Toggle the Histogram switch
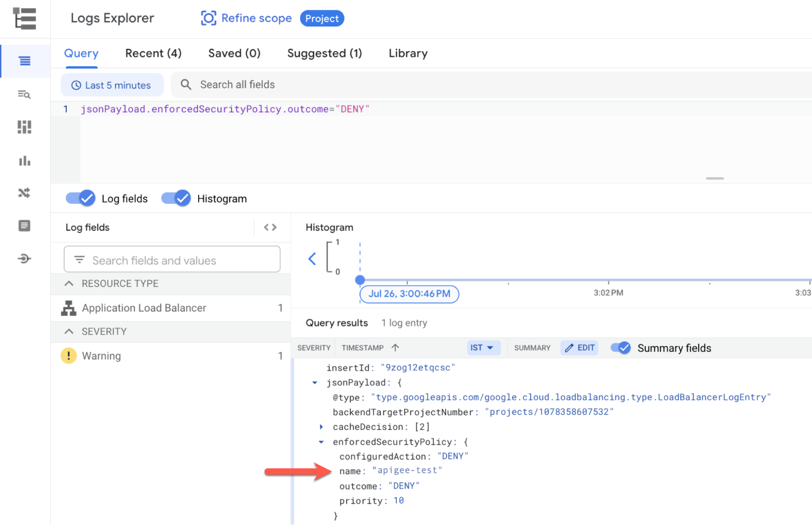The height and width of the screenshot is (525, 812). coord(176,198)
